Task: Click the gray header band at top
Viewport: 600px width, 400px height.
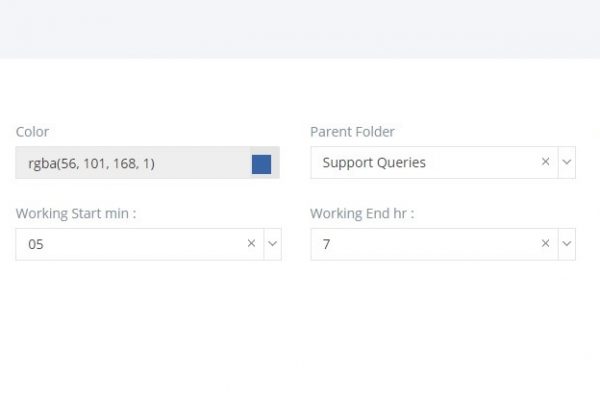Action: [x=300, y=29]
